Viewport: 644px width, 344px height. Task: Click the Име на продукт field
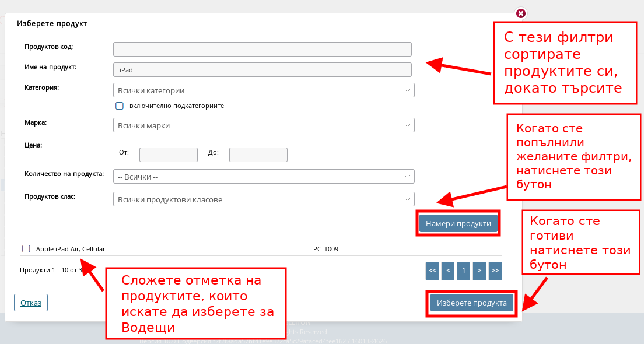[x=262, y=69]
